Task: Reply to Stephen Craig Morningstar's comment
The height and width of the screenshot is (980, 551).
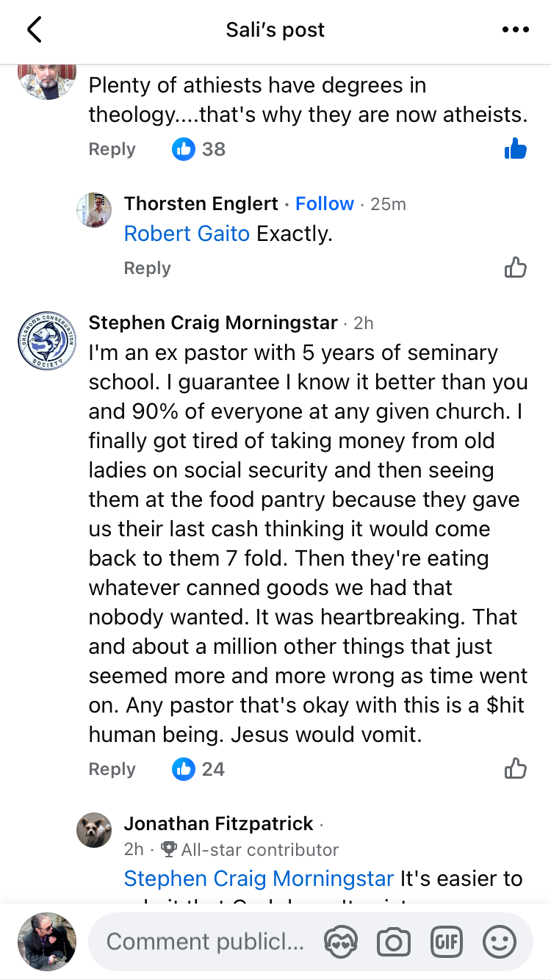Action: [112, 769]
